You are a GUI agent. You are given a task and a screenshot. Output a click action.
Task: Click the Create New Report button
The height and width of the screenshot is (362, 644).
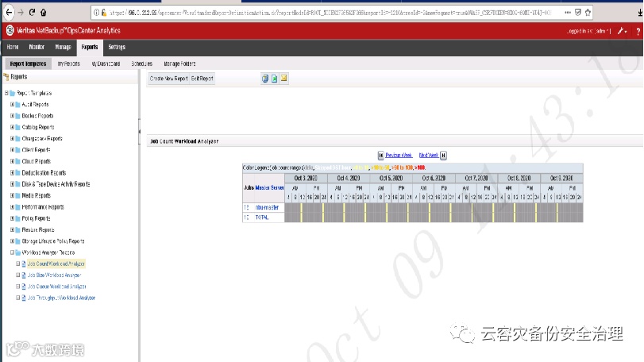(168, 79)
